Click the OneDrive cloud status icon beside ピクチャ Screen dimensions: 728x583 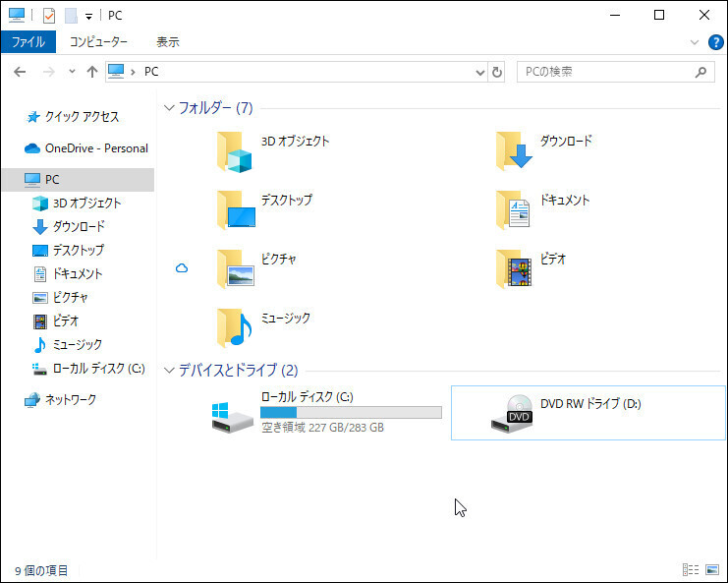pyautogui.click(x=182, y=268)
